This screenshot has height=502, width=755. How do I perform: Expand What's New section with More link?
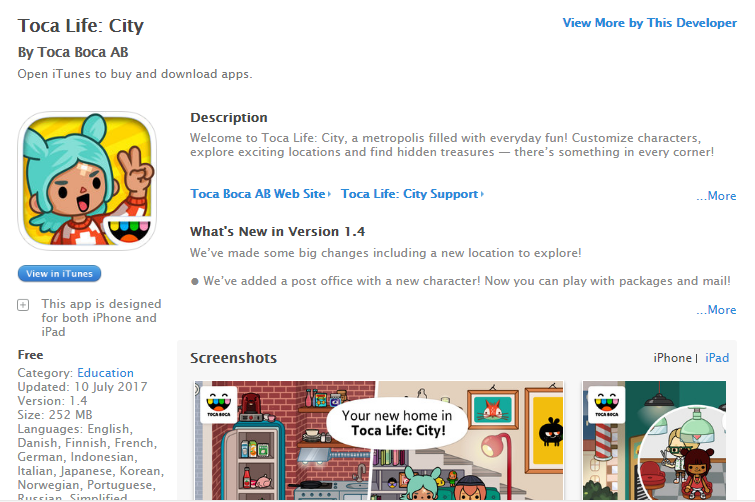[716, 310]
